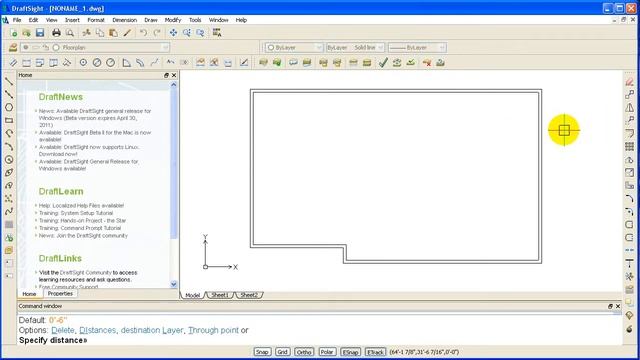Click the coordinates readout in status bar
The image size is (640, 360).
(x=424, y=352)
